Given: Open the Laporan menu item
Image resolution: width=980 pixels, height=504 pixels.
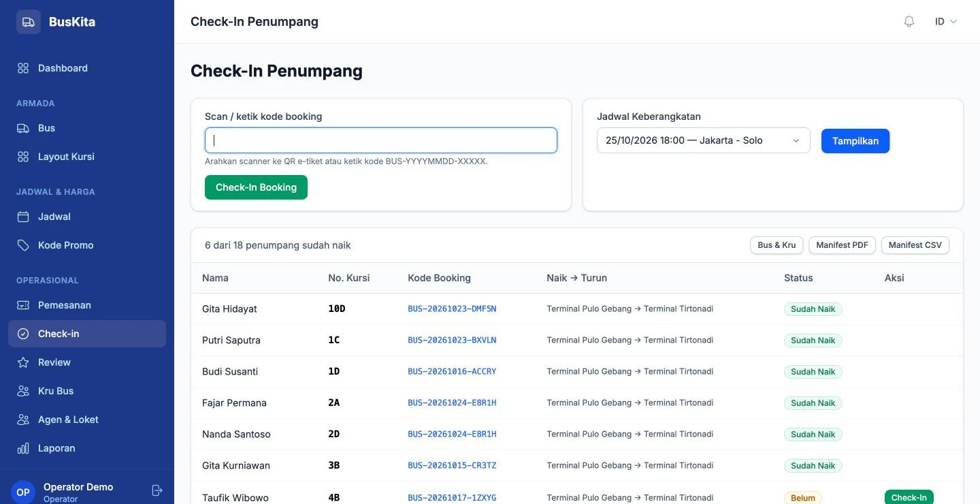Looking at the screenshot, I should pyautogui.click(x=87, y=448).
